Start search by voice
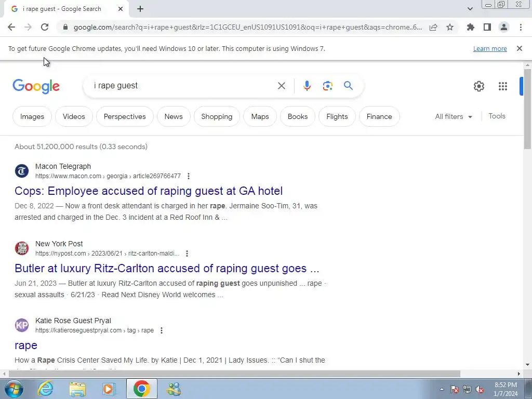 pos(307,86)
